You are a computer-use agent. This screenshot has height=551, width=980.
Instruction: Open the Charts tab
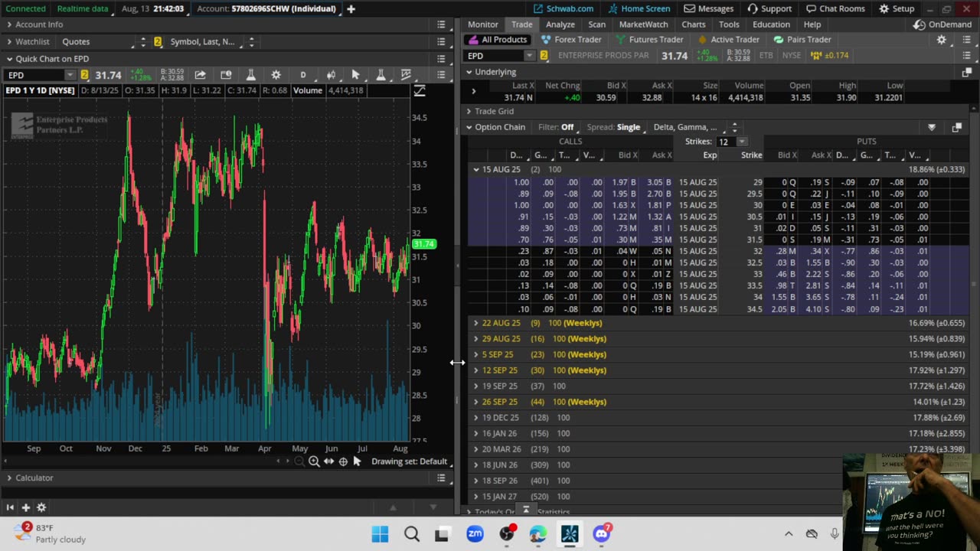coord(693,24)
